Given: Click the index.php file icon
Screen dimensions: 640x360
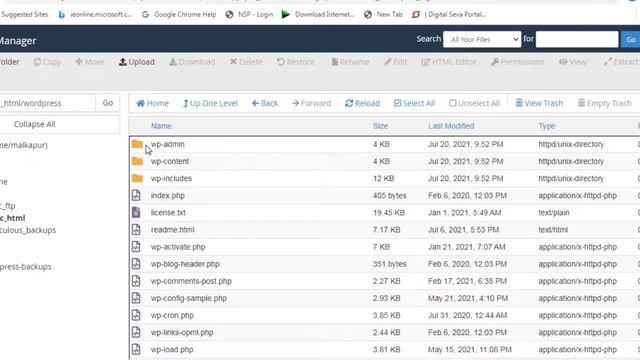Looking at the screenshot, I should click(136, 196).
